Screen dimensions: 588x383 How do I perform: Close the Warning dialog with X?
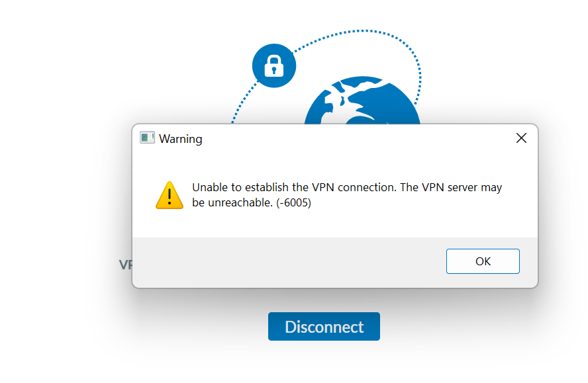pos(521,138)
